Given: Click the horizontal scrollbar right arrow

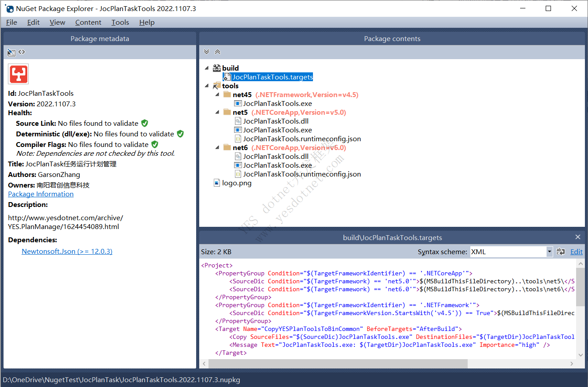Looking at the screenshot, I should pyautogui.click(x=572, y=364).
